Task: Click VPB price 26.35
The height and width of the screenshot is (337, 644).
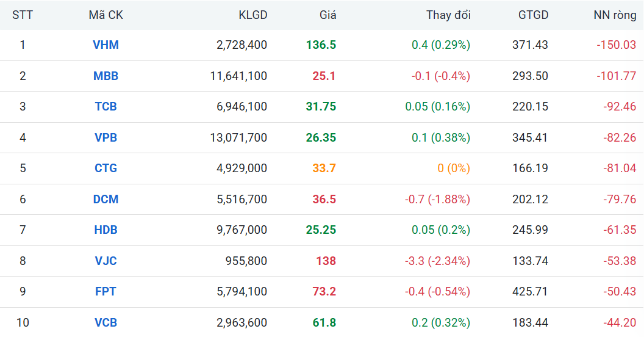Action: coord(321,137)
